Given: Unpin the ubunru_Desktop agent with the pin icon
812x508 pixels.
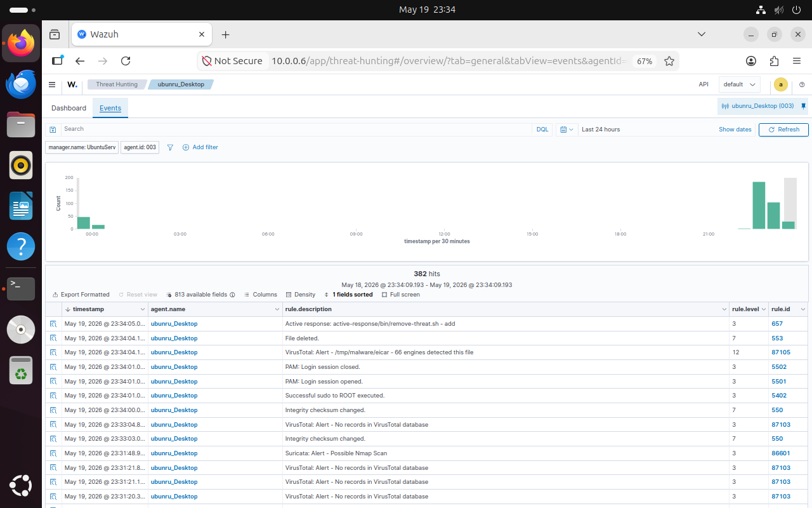Looking at the screenshot, I should [x=803, y=106].
